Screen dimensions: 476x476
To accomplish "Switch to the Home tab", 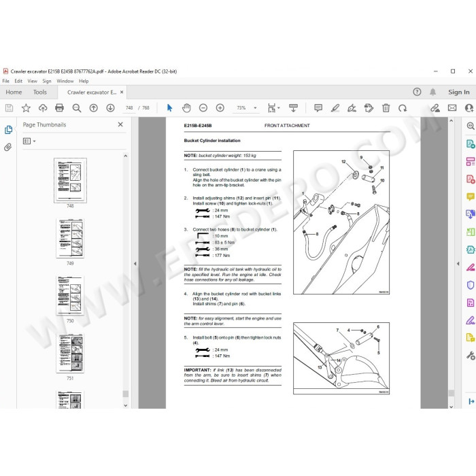I will pos(14,92).
